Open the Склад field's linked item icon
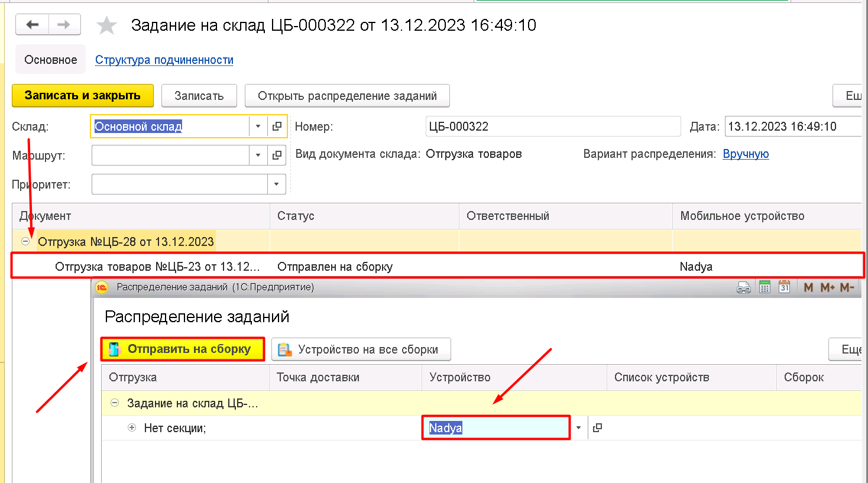 (x=277, y=127)
